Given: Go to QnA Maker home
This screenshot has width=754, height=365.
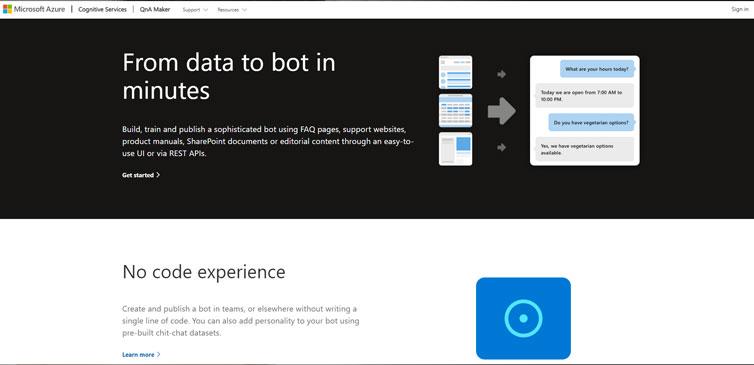Looking at the screenshot, I should [x=155, y=9].
